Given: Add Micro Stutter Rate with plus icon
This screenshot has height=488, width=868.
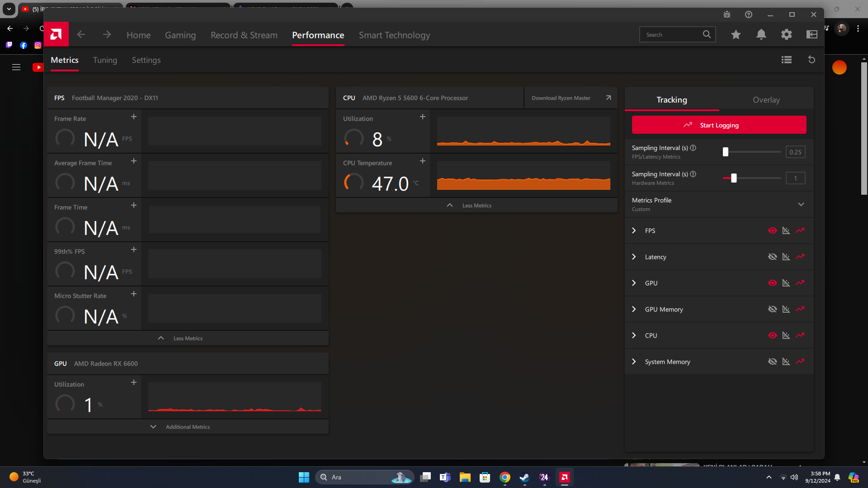Looking at the screenshot, I should point(134,294).
